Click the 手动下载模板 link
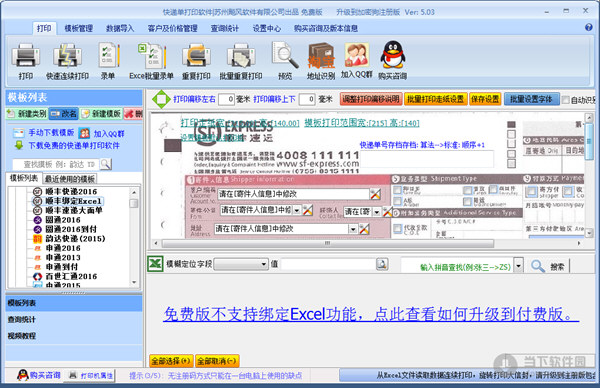The image size is (600, 388). pyautogui.click(x=51, y=133)
